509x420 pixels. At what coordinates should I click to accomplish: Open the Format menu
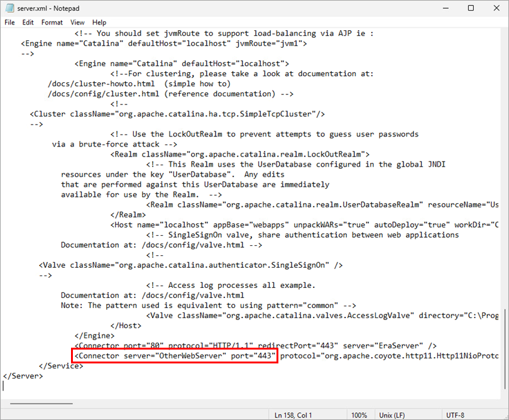click(52, 22)
